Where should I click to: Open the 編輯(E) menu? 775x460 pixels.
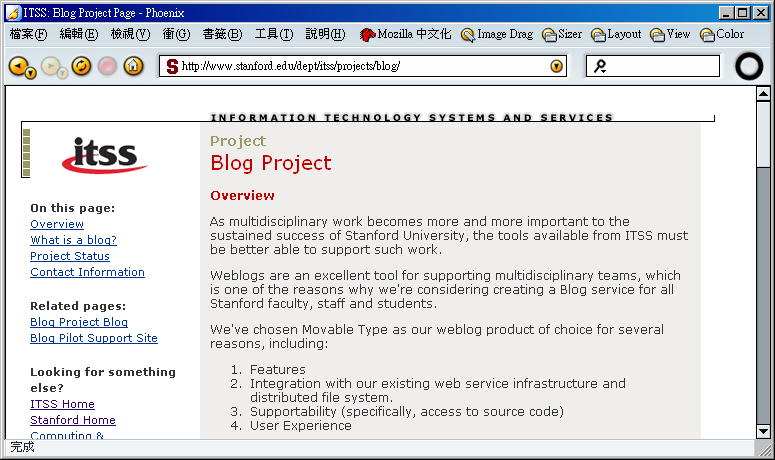tap(79, 34)
